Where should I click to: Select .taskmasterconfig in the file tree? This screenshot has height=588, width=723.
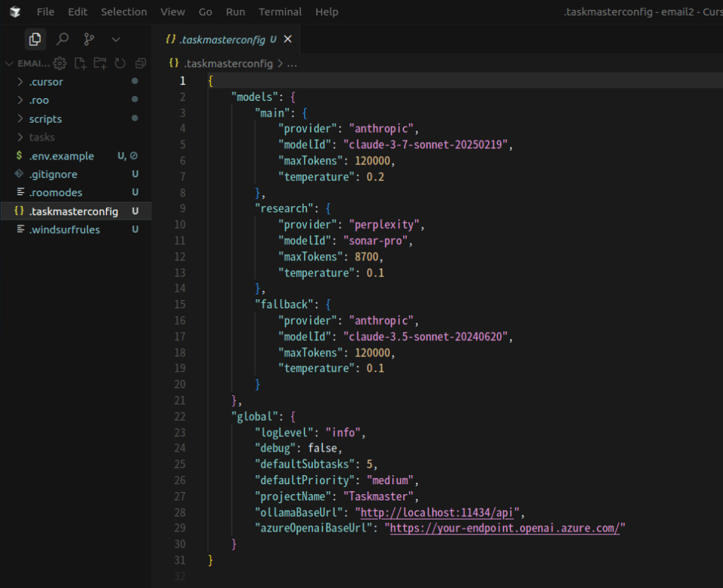click(x=76, y=211)
